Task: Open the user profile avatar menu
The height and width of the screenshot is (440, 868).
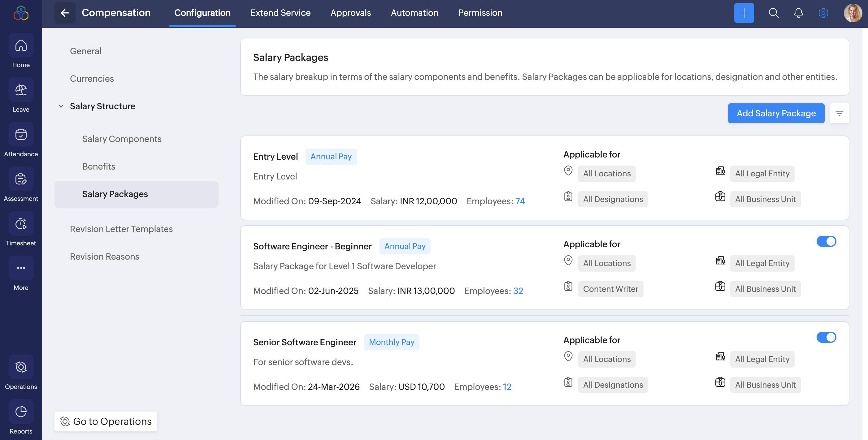Action: click(853, 13)
